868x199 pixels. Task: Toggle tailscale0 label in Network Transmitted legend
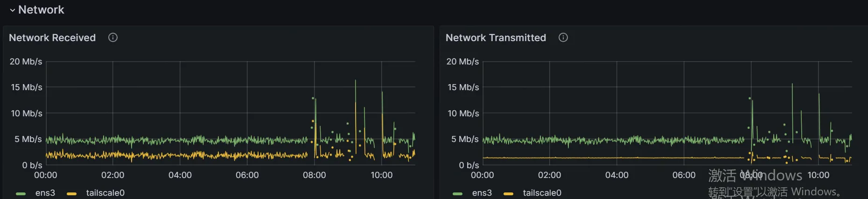pos(542,193)
